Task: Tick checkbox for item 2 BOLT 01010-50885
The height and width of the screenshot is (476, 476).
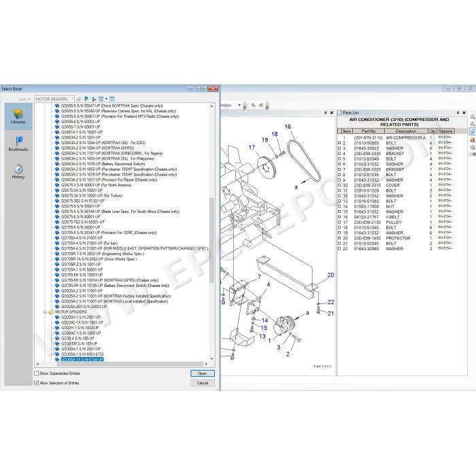Action: pyautogui.click(x=339, y=143)
